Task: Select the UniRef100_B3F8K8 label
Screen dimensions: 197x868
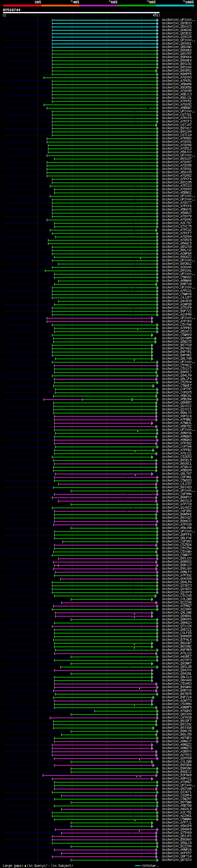Action: 176,775
